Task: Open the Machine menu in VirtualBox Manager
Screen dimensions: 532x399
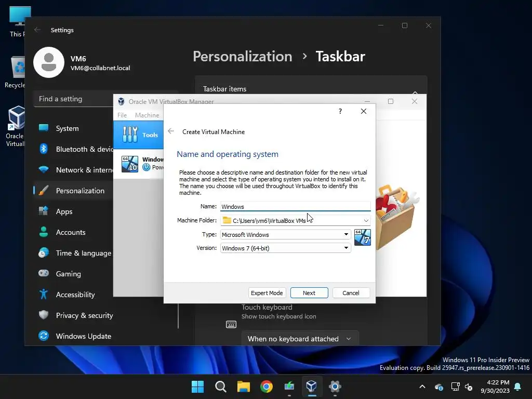Action: point(147,115)
